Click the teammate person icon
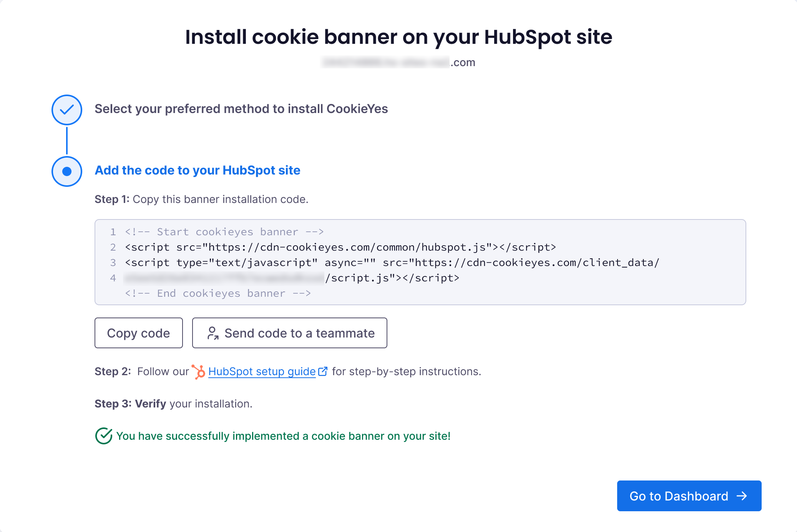 pos(213,333)
